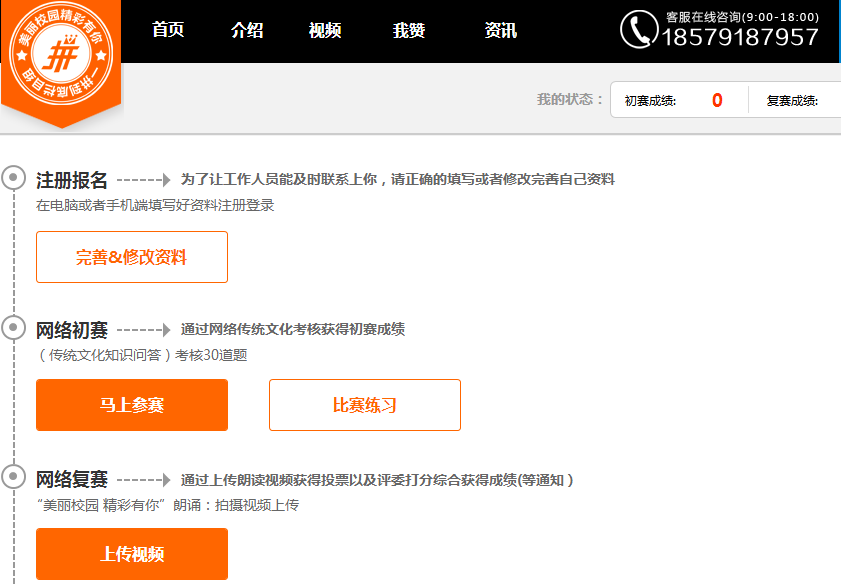Click the 上传视频 upload button
Viewport: 841px width, 584px height.
(x=132, y=554)
